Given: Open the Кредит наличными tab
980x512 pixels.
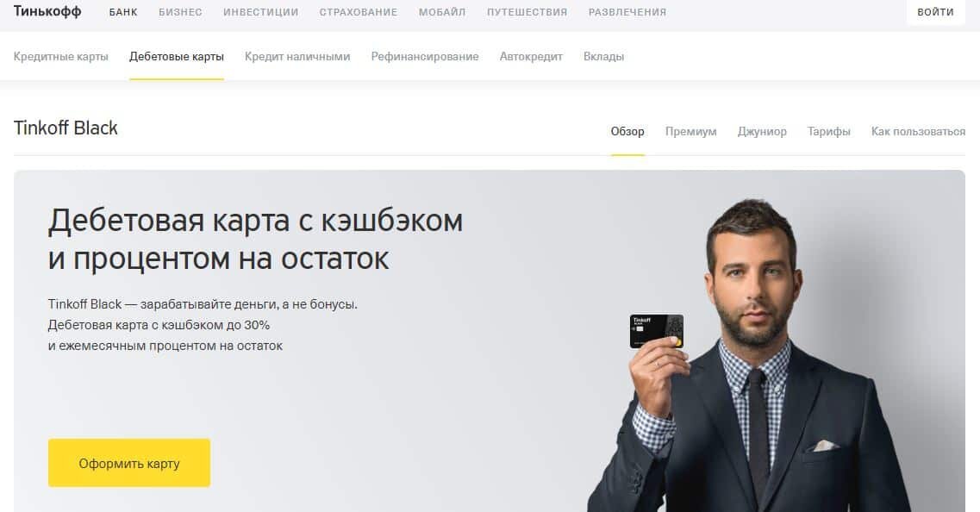Looking at the screenshot, I should click(297, 56).
